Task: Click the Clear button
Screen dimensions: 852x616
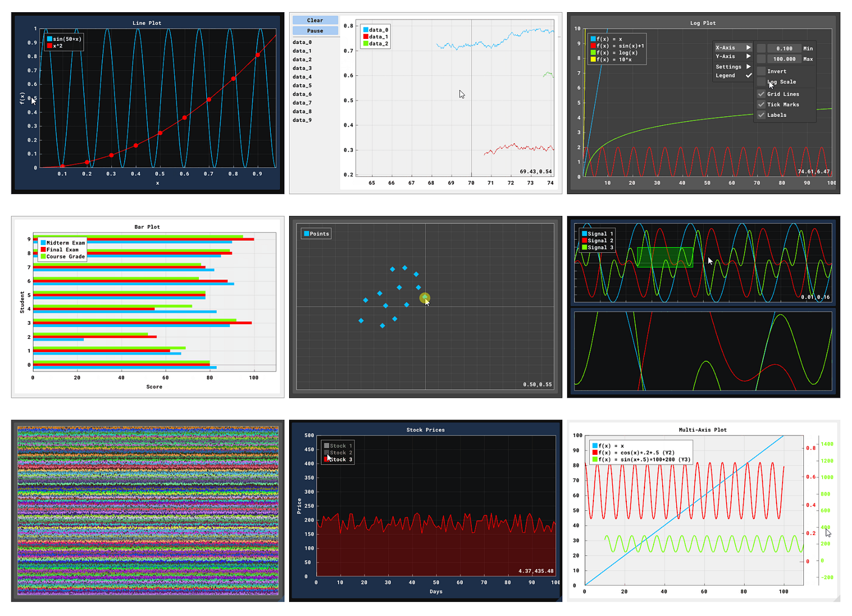Action: (x=315, y=21)
